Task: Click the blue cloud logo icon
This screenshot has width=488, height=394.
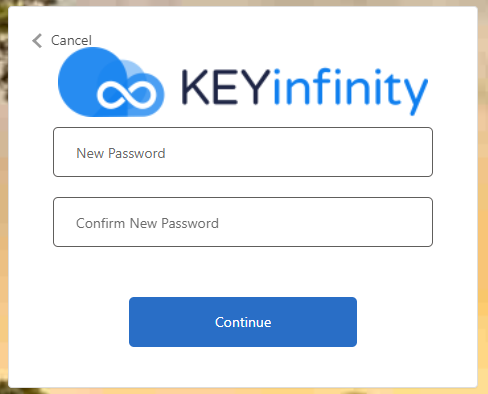Action: pos(111,82)
